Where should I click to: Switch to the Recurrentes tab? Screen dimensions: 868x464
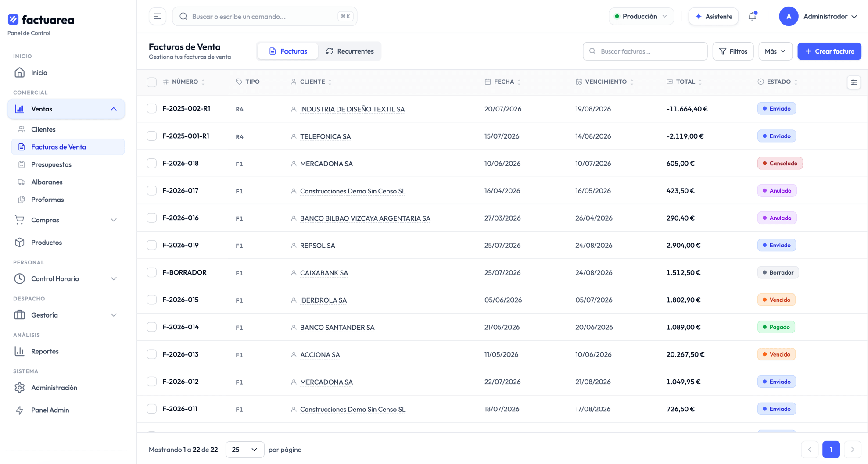tap(350, 51)
